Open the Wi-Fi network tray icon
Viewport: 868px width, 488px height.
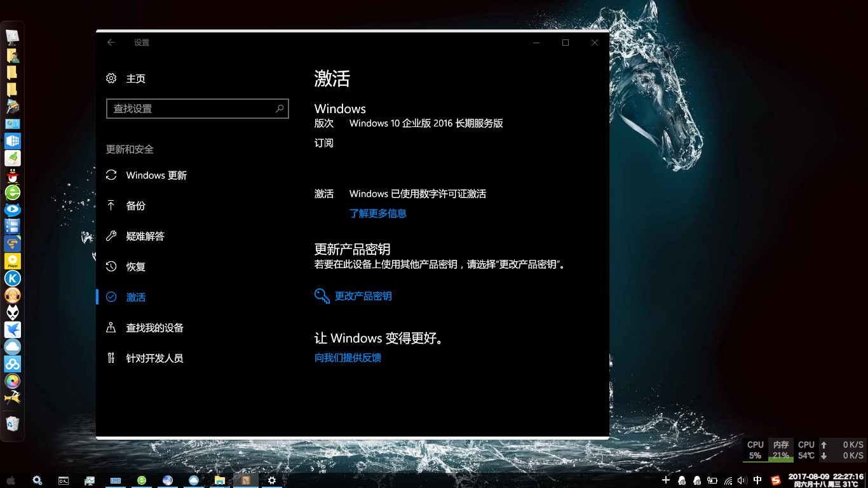[728, 480]
